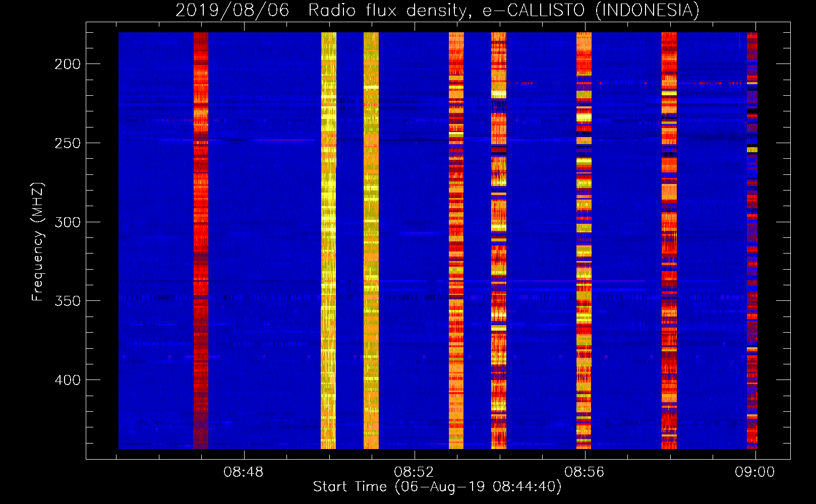This screenshot has width=816, height=504.
Task: Click the 400 frequency tick label
Action: (68, 380)
